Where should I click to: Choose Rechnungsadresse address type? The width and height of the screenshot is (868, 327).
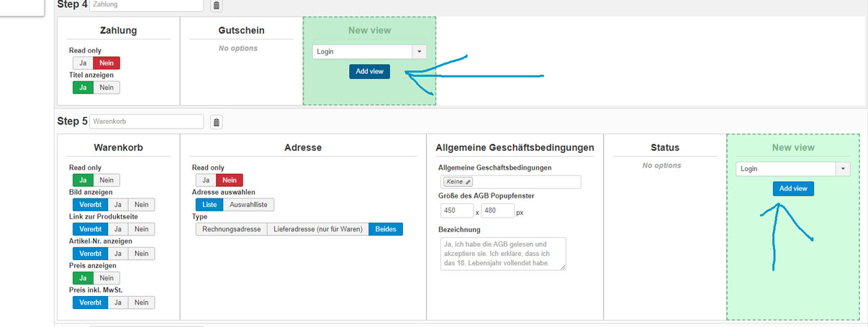pos(231,229)
